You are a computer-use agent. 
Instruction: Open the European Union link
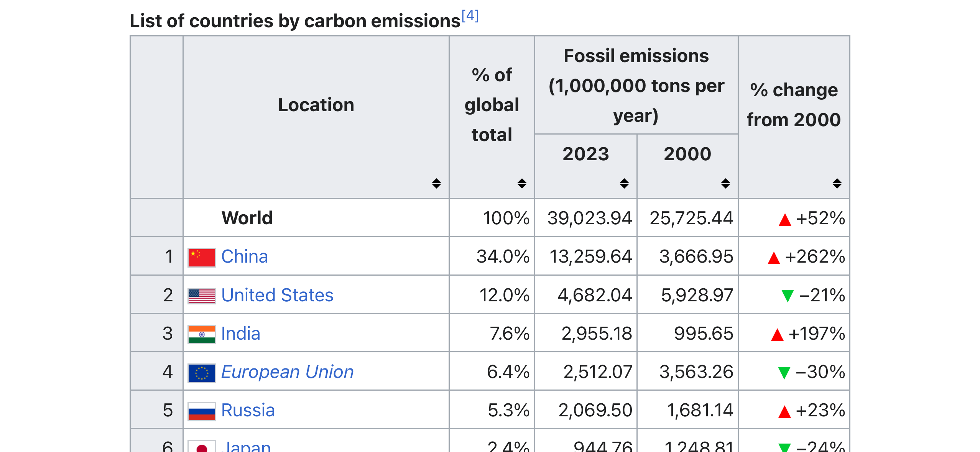(x=287, y=372)
